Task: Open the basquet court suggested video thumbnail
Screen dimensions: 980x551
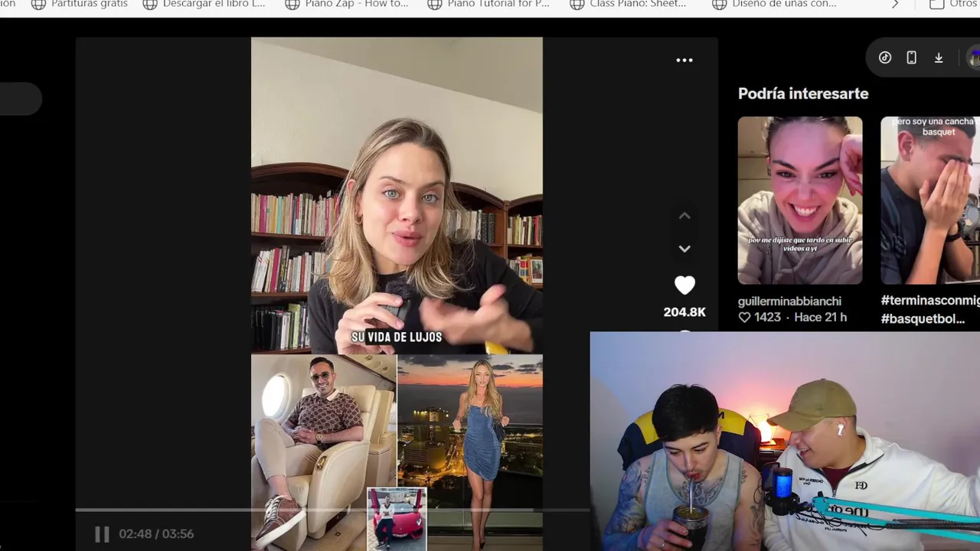Action: pyautogui.click(x=930, y=201)
